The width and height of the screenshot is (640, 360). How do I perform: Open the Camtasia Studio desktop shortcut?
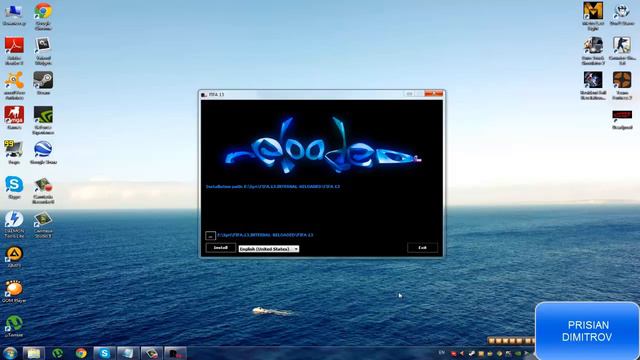(x=43, y=224)
